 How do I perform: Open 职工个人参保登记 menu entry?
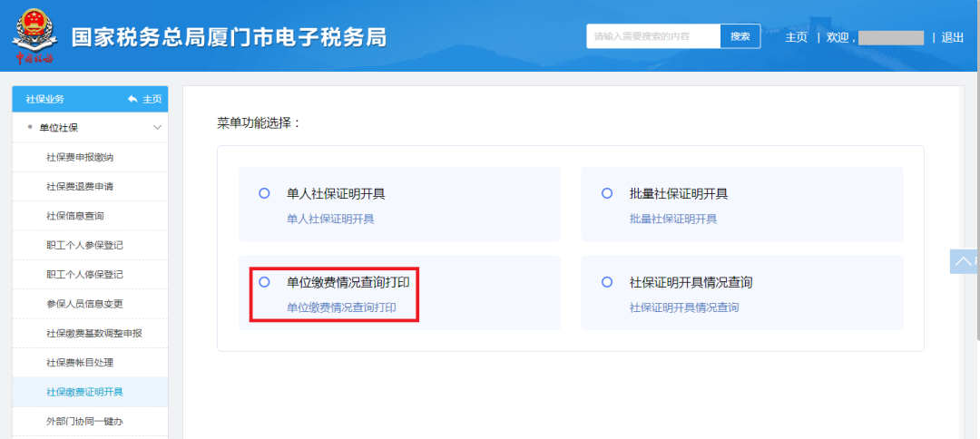coord(84,245)
